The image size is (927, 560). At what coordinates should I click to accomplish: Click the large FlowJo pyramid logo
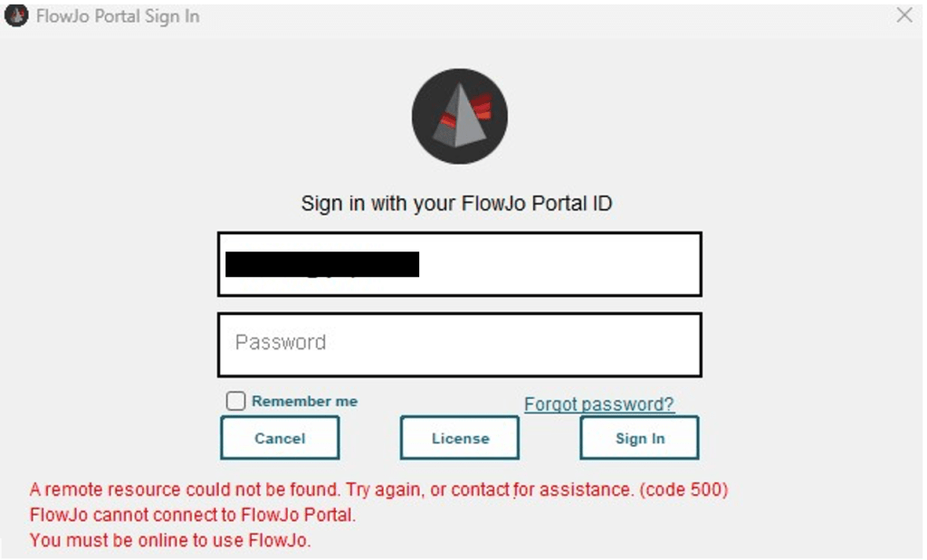(459, 116)
